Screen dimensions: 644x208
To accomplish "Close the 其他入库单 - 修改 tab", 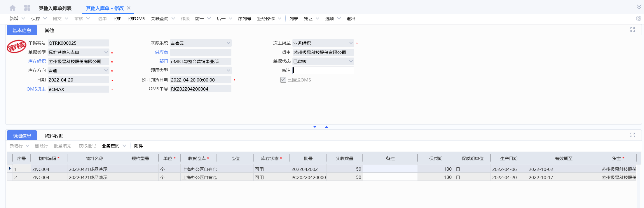I will click(x=129, y=8).
